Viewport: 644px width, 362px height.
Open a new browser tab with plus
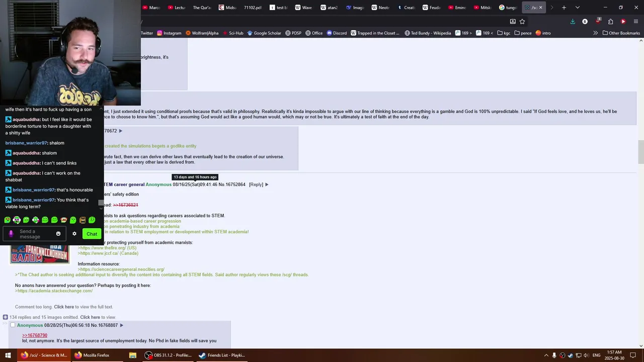click(564, 8)
